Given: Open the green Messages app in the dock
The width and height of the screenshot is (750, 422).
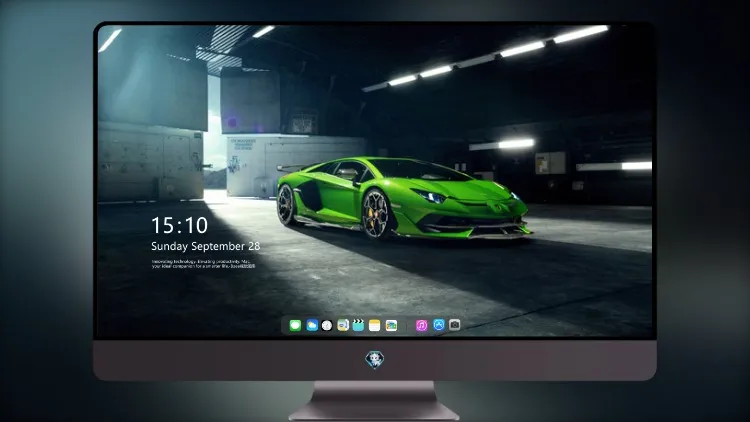Looking at the screenshot, I should [295, 325].
